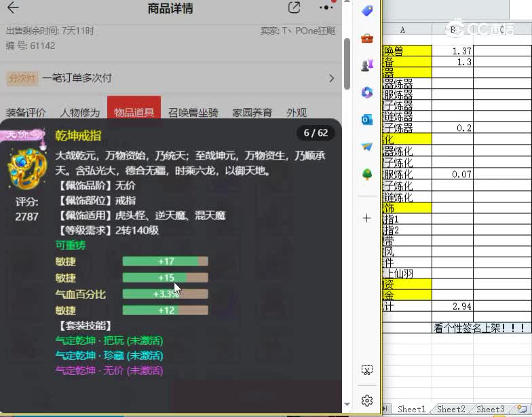Insert a new sheet with tab icon
Viewport: 532px width, 417px height.
coord(522,409)
